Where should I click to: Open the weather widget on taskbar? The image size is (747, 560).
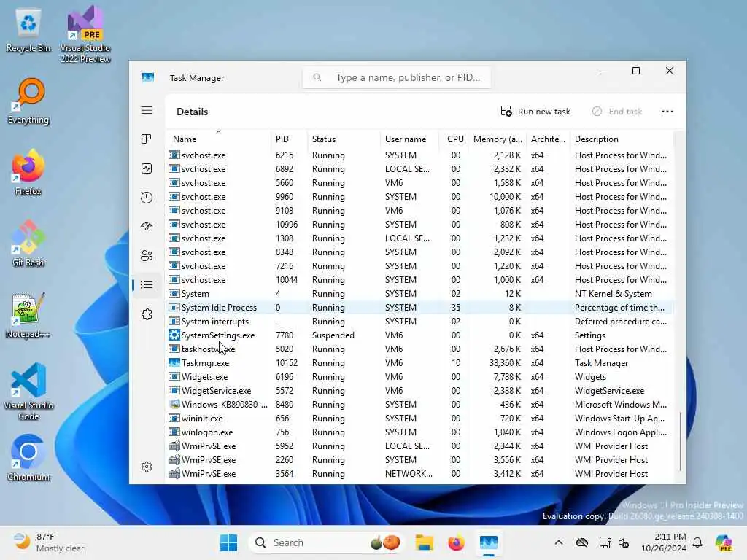(47, 542)
